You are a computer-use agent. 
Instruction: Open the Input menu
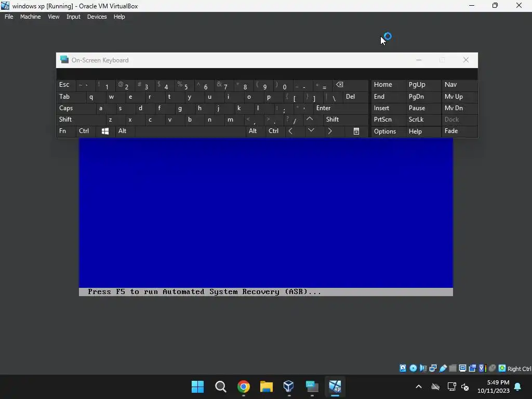point(73,17)
